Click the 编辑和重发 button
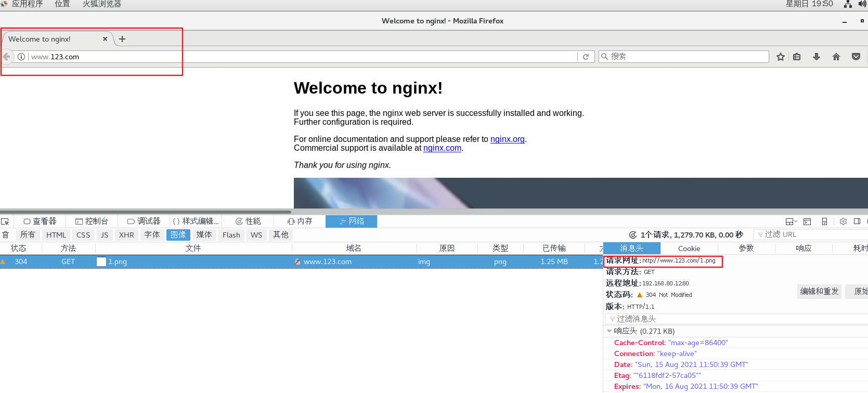This screenshot has width=868, height=393. (x=819, y=291)
